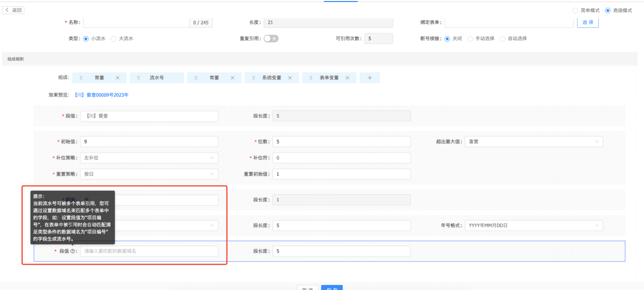The height and width of the screenshot is (290, 644).
Task: Select the 系统变量 segment chip
Action: click(272, 78)
